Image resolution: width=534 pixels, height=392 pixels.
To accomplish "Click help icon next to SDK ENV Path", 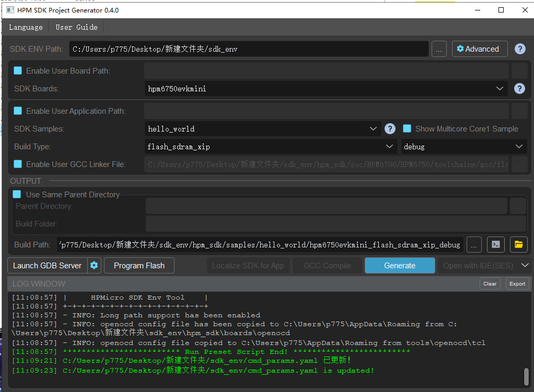I will pos(519,49).
